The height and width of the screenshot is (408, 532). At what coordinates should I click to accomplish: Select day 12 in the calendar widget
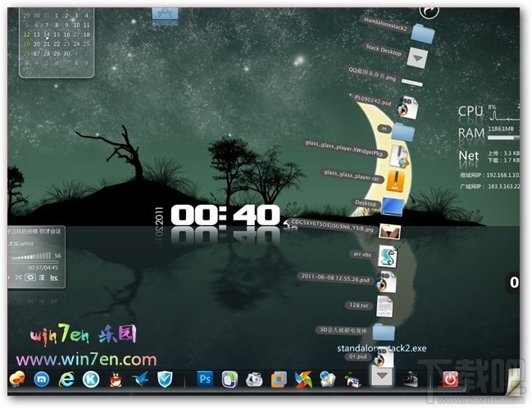pos(27,34)
